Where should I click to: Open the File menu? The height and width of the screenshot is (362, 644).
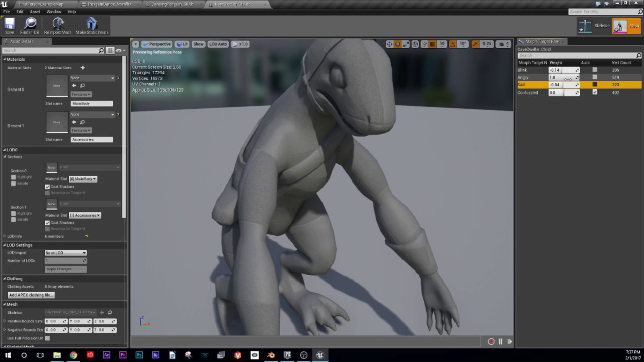7,11
